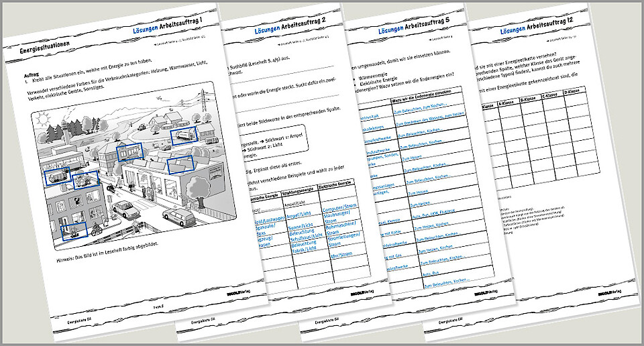Select the Elektrische Energie bullet item on page 5
644x346 pixels.
pos(378,81)
